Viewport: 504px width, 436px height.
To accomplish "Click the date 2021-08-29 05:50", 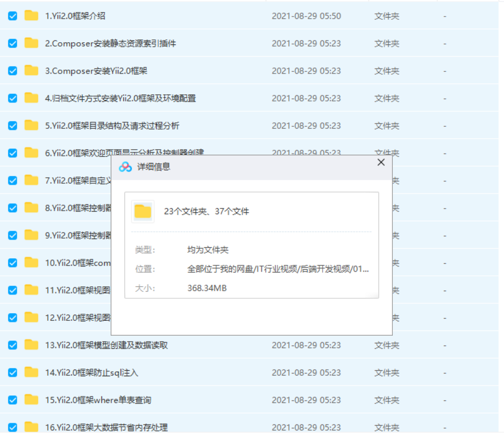I will 306,16.
